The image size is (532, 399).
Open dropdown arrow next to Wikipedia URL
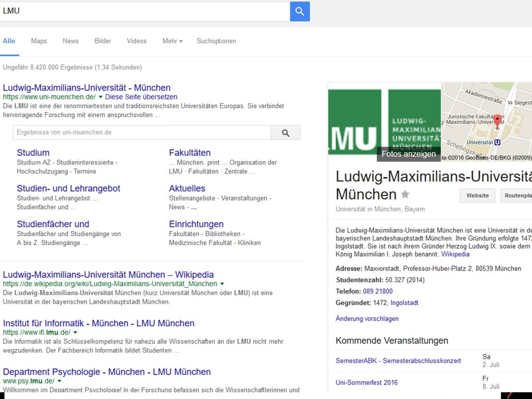222,284
